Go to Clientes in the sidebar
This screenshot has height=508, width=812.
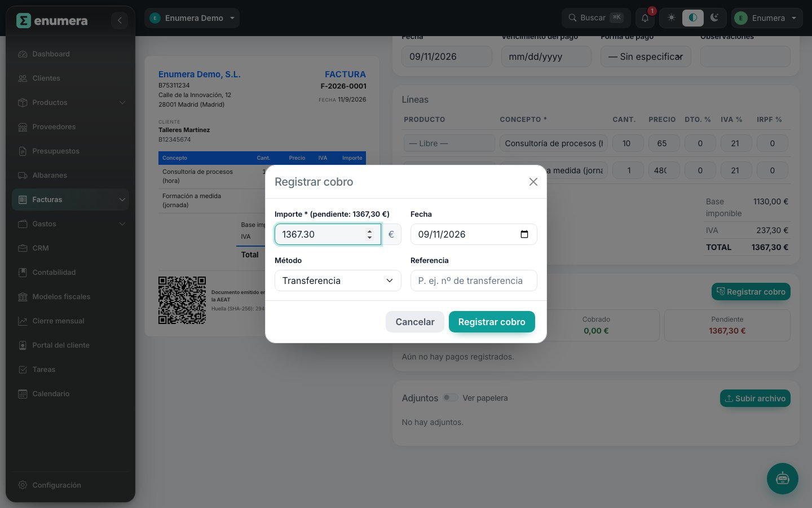(x=70, y=78)
